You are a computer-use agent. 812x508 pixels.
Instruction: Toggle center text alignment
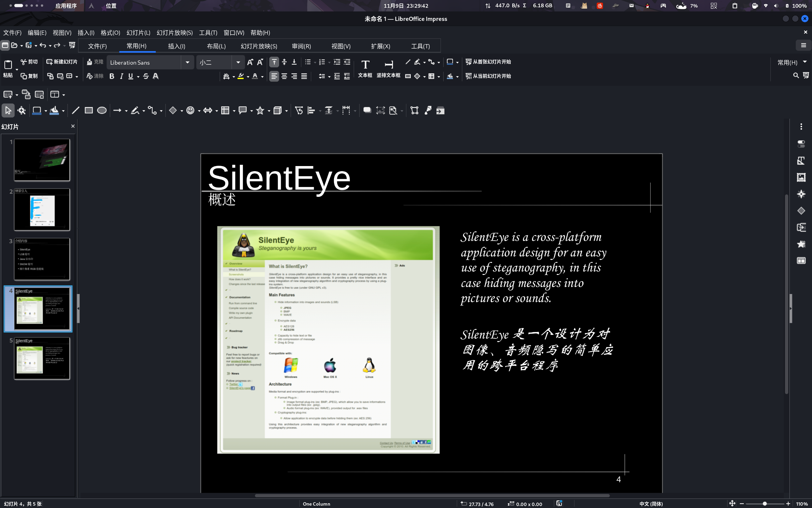point(284,76)
